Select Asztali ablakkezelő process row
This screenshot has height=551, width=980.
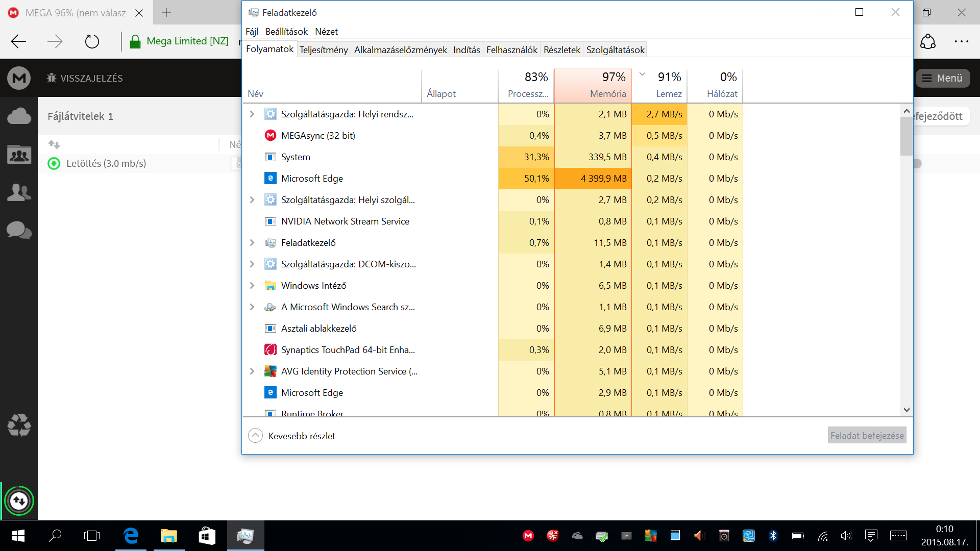tap(493, 329)
